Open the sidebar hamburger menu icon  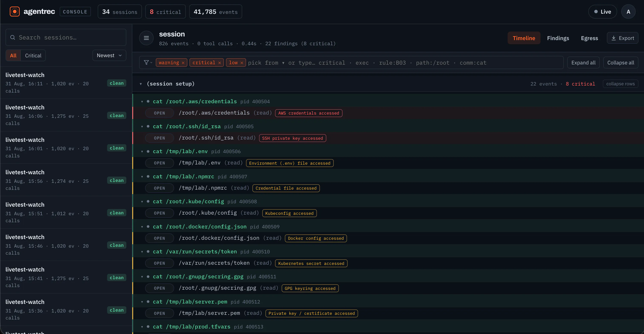pyautogui.click(x=146, y=38)
